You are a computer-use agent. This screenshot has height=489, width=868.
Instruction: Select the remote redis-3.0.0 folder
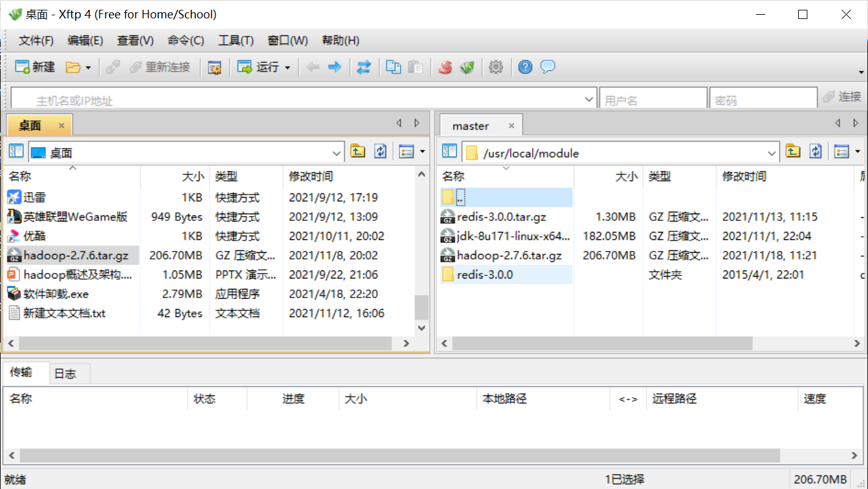click(485, 275)
